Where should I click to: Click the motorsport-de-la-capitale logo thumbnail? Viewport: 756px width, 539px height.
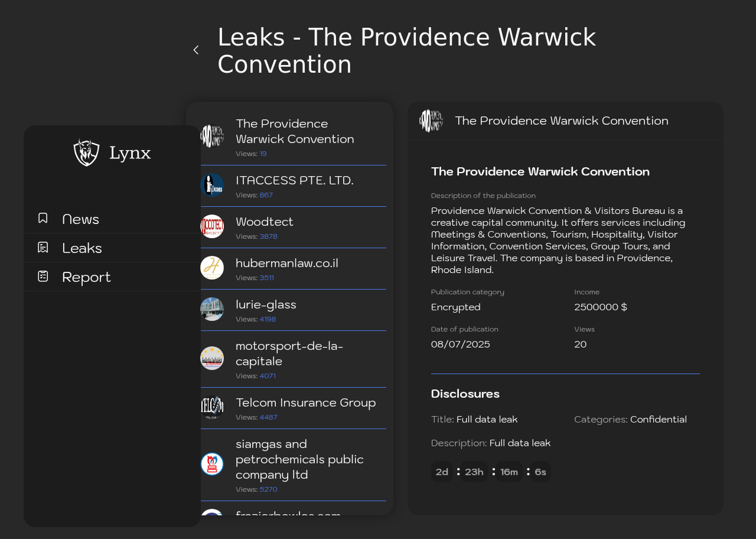coord(212,358)
